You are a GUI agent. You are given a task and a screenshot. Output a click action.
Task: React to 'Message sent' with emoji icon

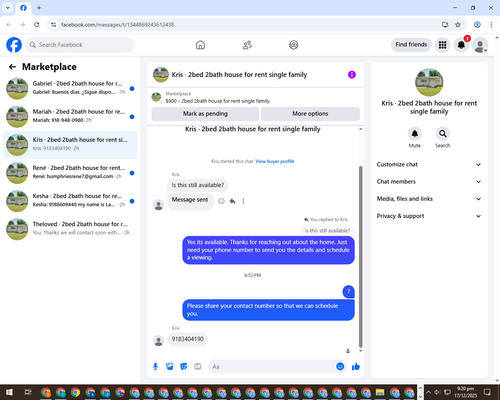(221, 201)
